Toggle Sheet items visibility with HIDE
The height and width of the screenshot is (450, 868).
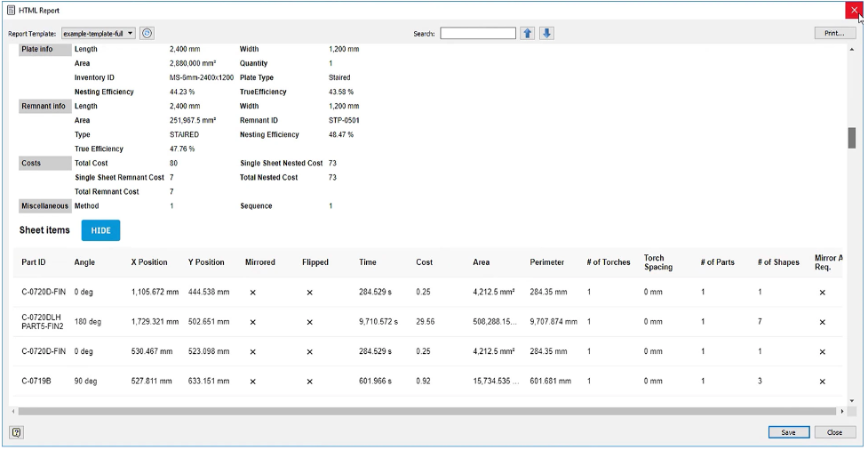[x=100, y=230]
